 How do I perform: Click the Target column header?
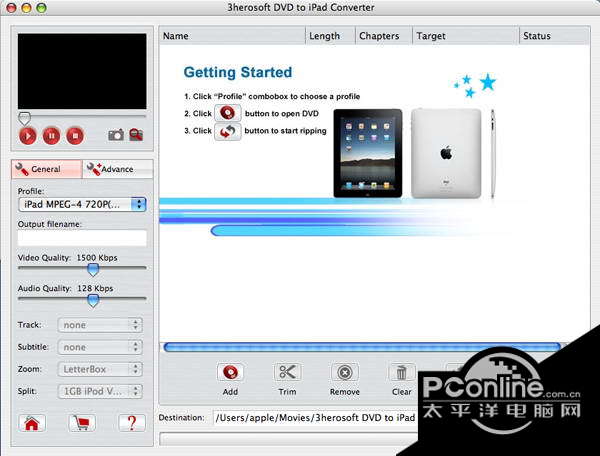pos(466,36)
